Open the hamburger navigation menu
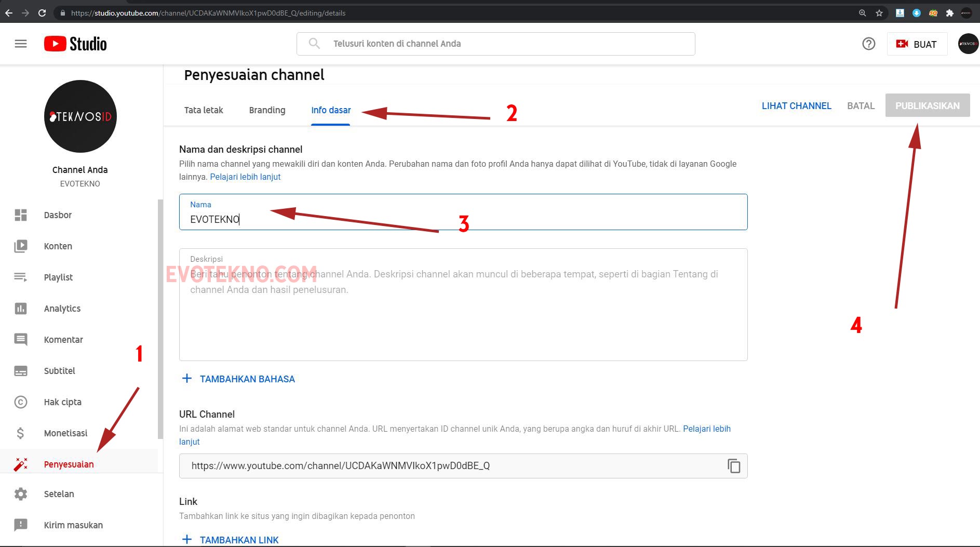Image resolution: width=980 pixels, height=547 pixels. 21,44
